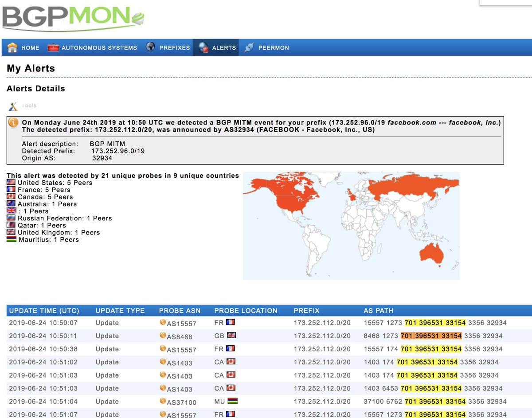Click the Qatar flag icon
Viewport: 532px width, 418px height.
[x=11, y=225]
